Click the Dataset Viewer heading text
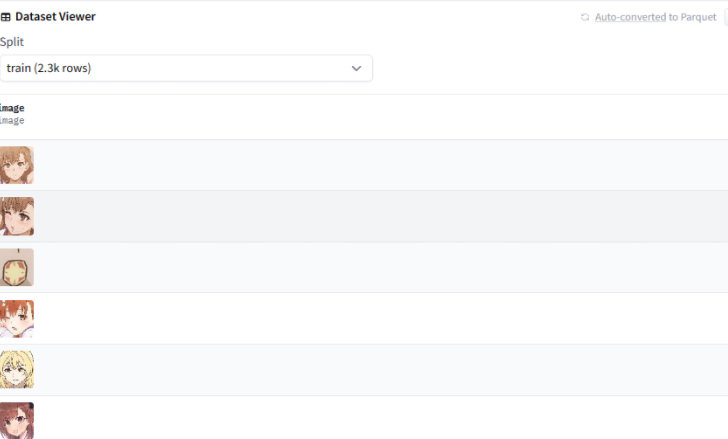 click(55, 17)
